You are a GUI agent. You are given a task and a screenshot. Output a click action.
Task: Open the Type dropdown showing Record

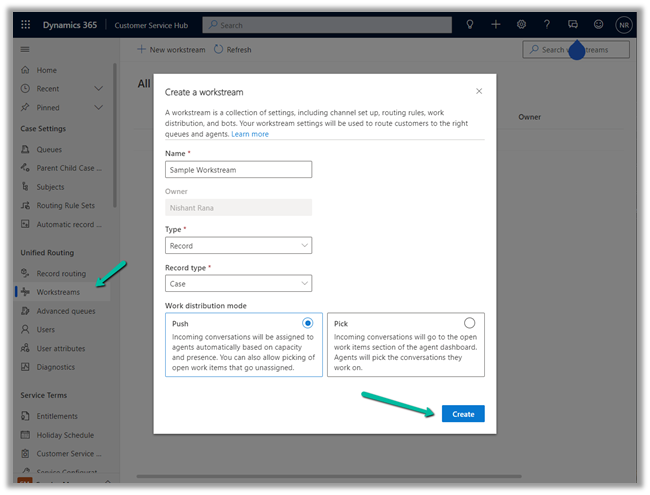click(x=238, y=245)
